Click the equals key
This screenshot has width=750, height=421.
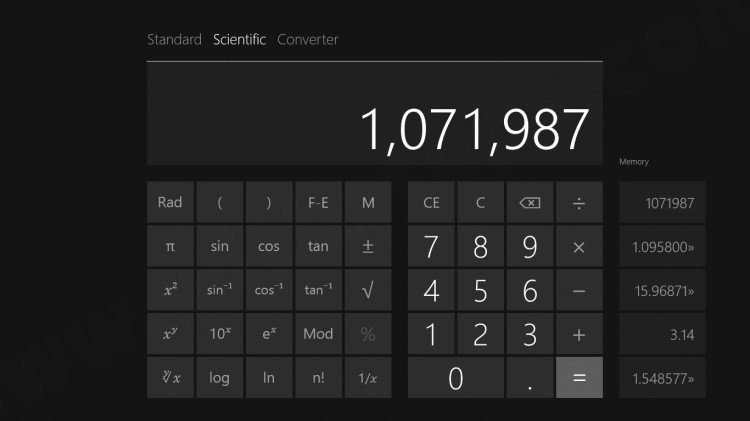coord(579,377)
